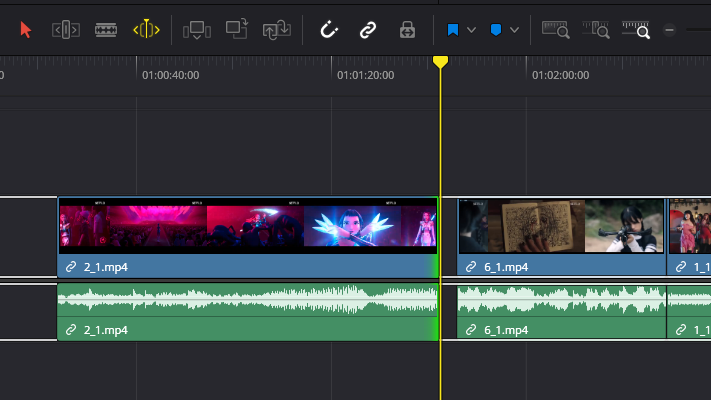Click the Full Extent Zoom icon
This screenshot has height=400, width=711.
556,30
